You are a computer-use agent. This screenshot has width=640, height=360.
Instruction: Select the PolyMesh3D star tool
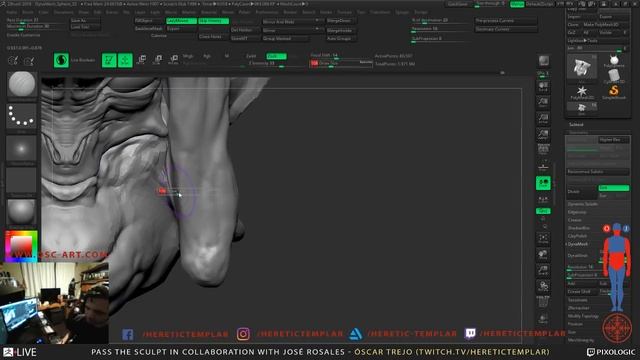pyautogui.click(x=582, y=92)
